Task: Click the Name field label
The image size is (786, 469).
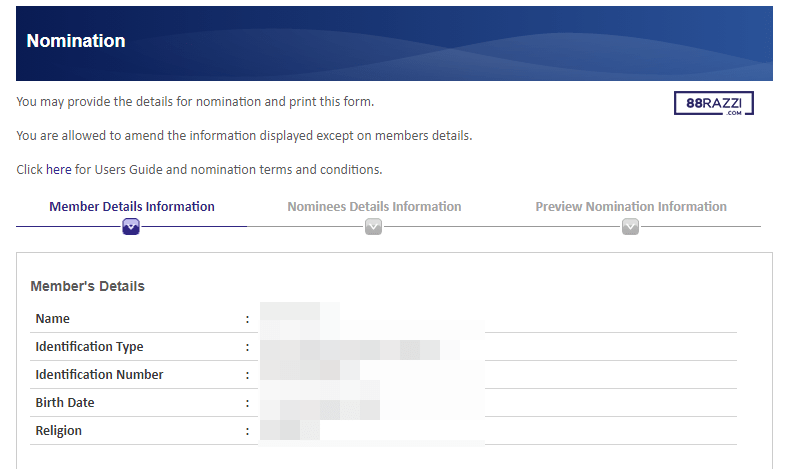Action: [53, 319]
